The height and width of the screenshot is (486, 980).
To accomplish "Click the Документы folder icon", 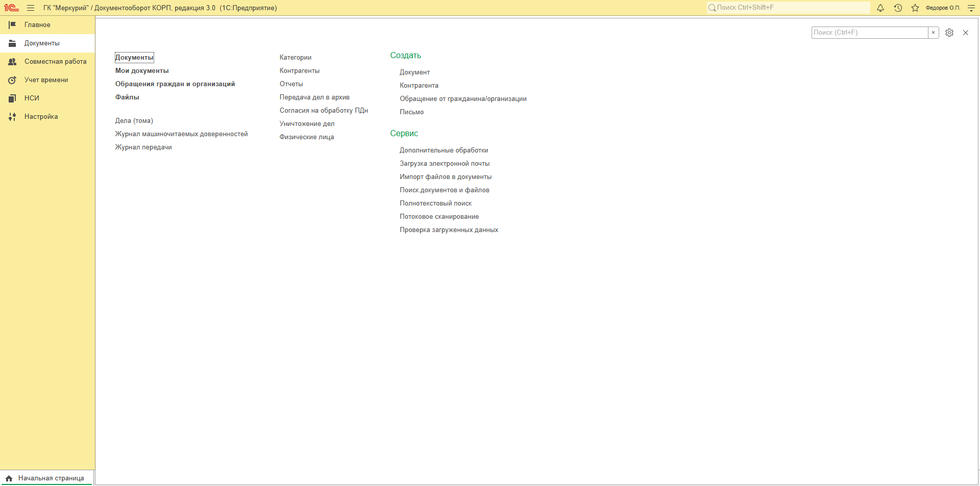I will coord(12,43).
